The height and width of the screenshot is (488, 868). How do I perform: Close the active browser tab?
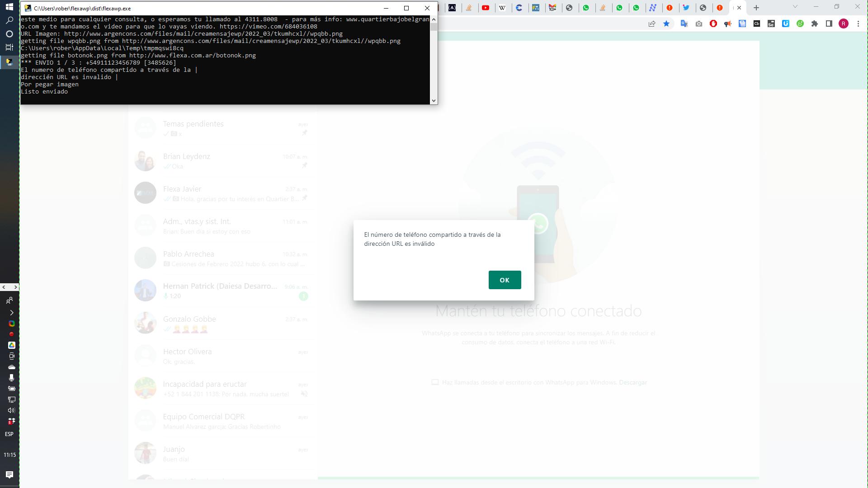click(x=739, y=8)
